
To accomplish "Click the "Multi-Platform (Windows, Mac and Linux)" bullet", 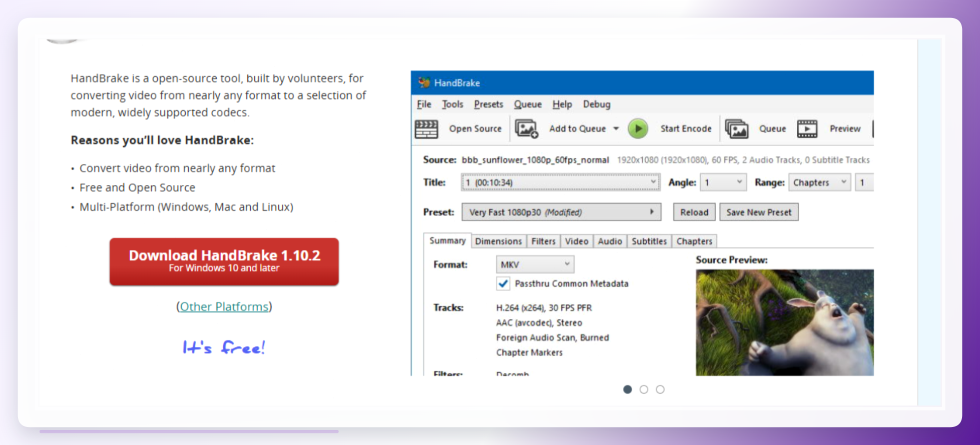I will click(186, 207).
